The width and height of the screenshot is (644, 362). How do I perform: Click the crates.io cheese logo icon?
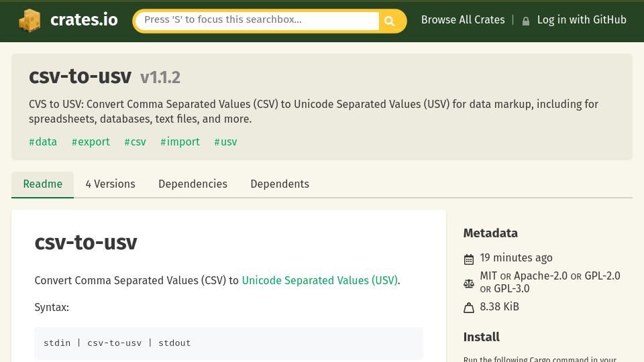(x=30, y=20)
